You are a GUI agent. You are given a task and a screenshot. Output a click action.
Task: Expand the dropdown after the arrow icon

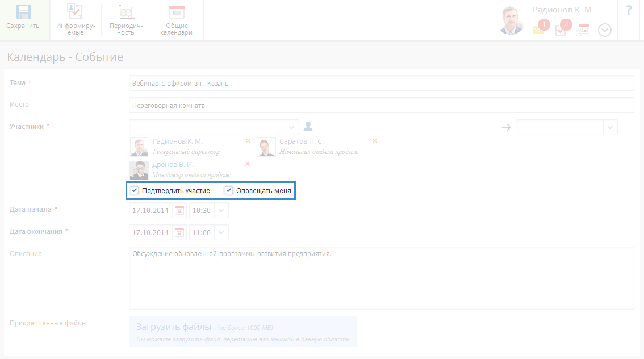pyautogui.click(x=610, y=127)
